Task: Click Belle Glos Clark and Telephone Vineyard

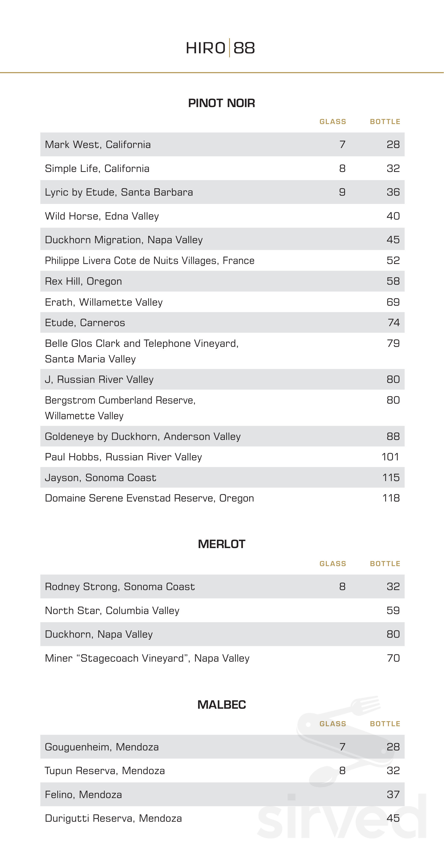Action: coord(141,343)
